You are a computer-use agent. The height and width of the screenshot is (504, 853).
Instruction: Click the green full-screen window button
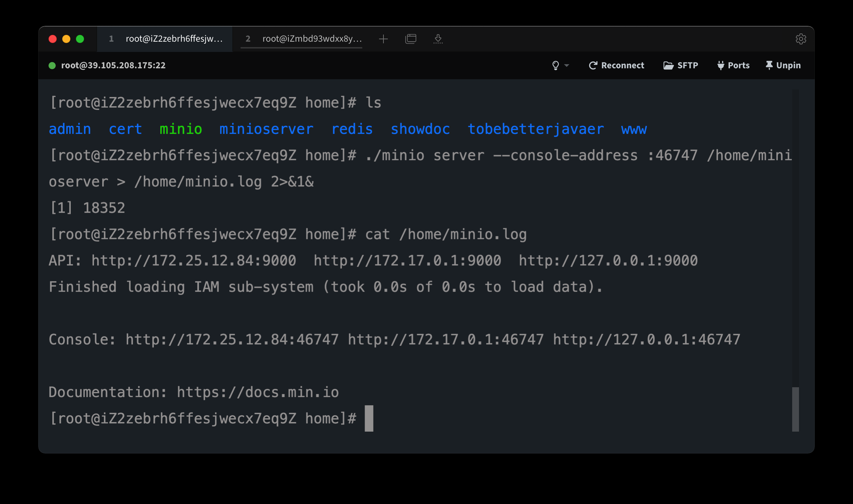click(x=80, y=39)
